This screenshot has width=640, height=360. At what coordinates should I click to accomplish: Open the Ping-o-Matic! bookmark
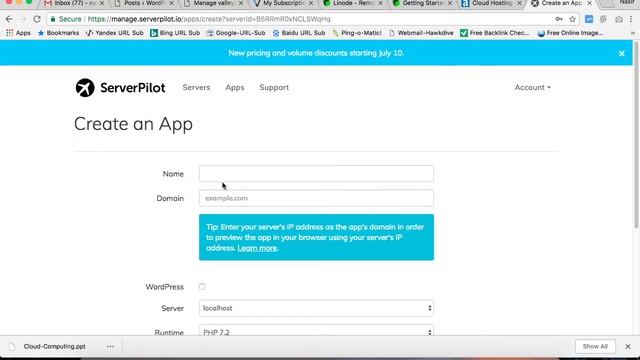[x=357, y=33]
